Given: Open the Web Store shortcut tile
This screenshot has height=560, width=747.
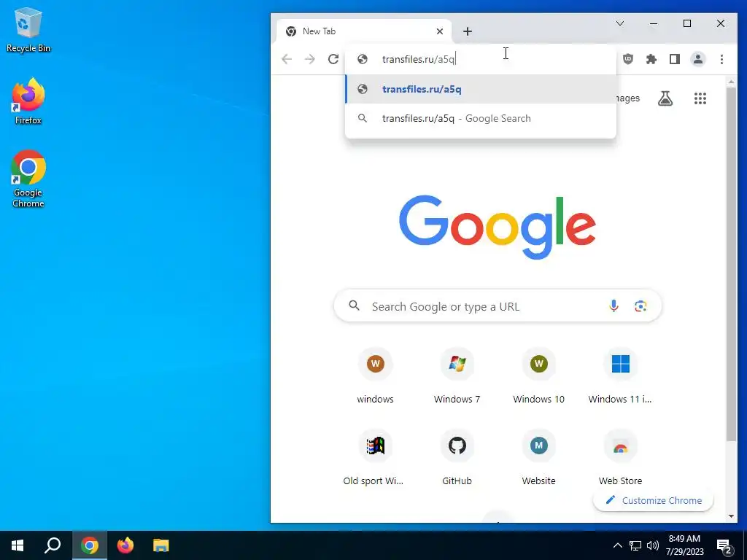Looking at the screenshot, I should 620,458.
